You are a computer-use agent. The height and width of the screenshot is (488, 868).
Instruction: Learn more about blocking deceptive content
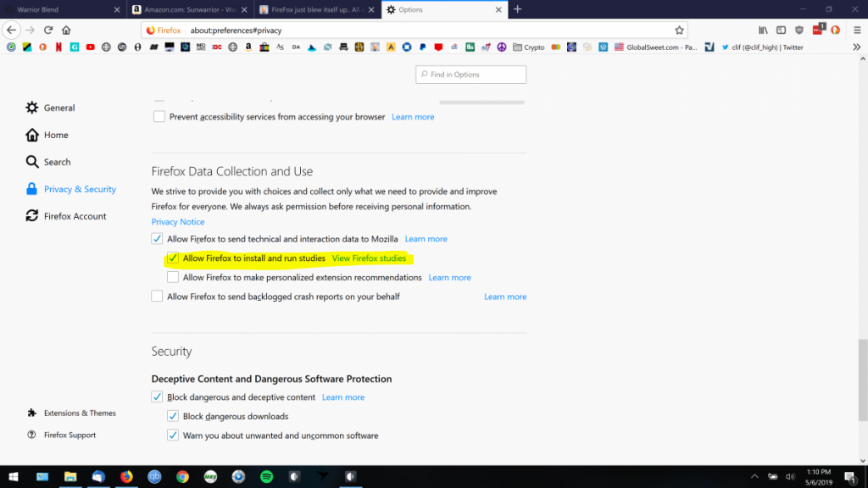click(x=343, y=397)
